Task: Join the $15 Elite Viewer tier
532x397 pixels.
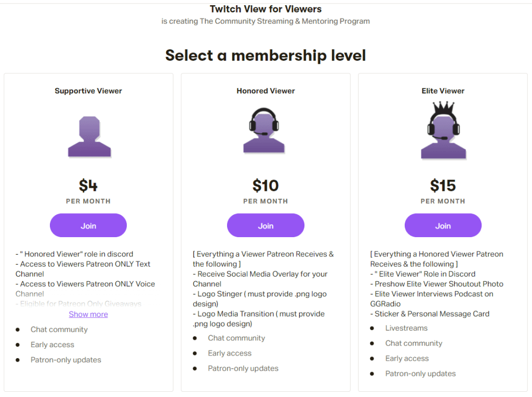Action: (x=443, y=226)
